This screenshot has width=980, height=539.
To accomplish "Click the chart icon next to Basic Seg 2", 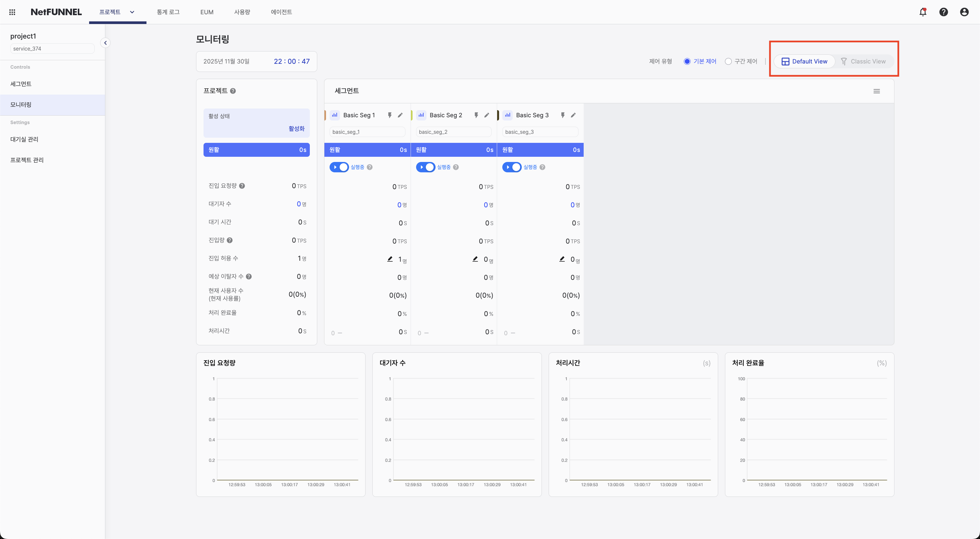I will pyautogui.click(x=421, y=115).
